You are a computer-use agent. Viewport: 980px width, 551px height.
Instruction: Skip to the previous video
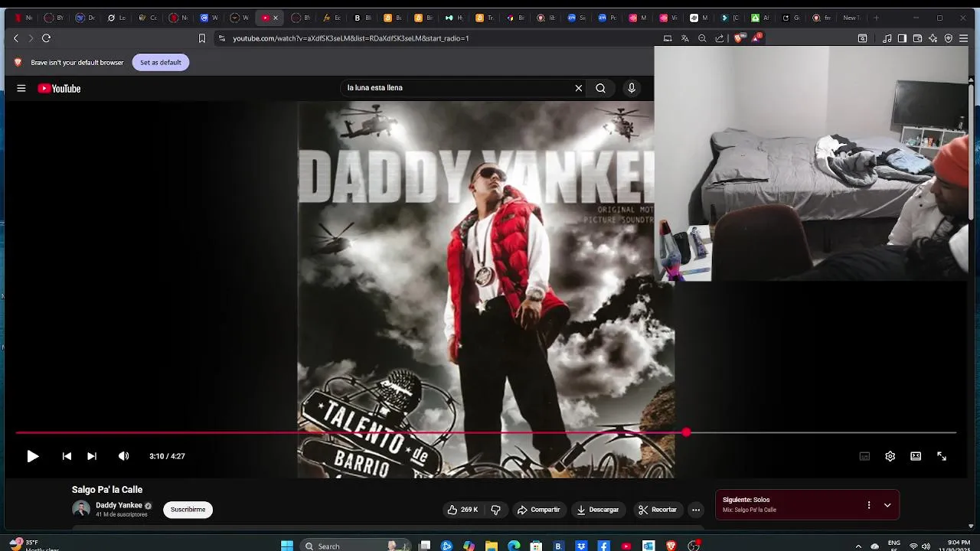pyautogui.click(x=67, y=456)
